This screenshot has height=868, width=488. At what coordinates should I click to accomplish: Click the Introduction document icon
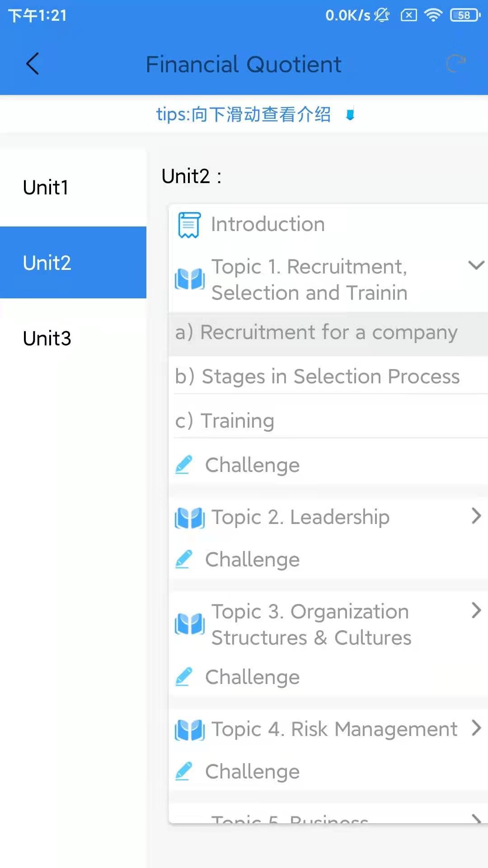pos(189,225)
